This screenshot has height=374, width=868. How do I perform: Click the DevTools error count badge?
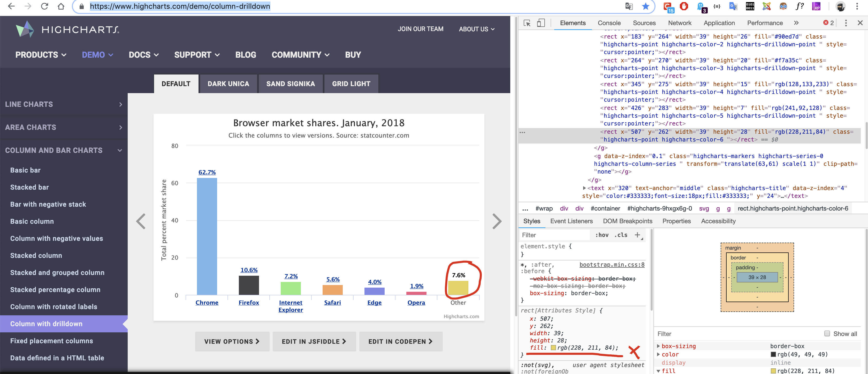pyautogui.click(x=828, y=23)
